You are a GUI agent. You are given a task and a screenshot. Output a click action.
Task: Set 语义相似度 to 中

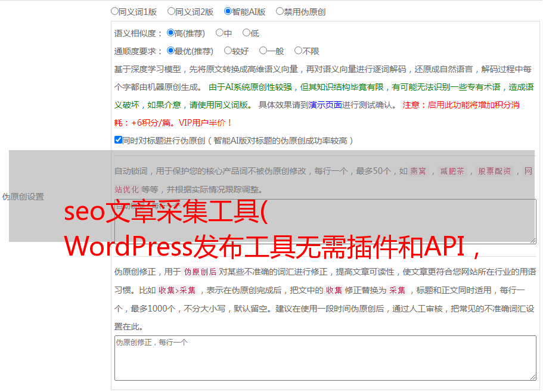(219, 33)
